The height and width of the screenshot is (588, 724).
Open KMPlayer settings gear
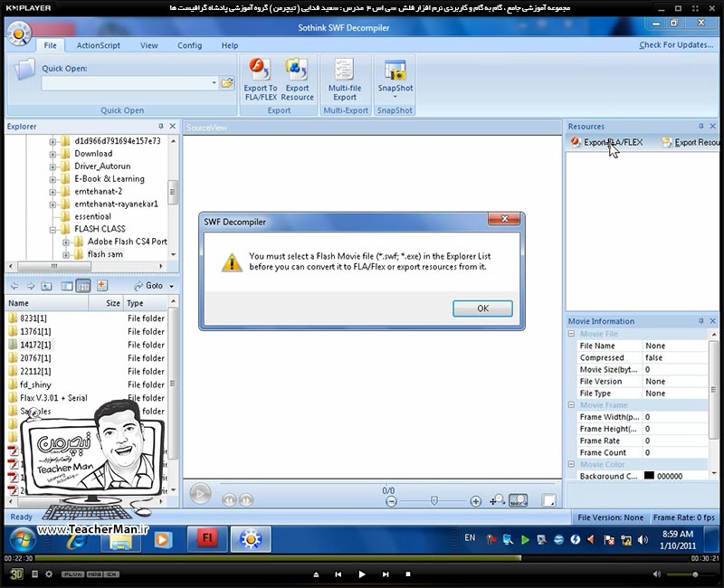coord(49,574)
